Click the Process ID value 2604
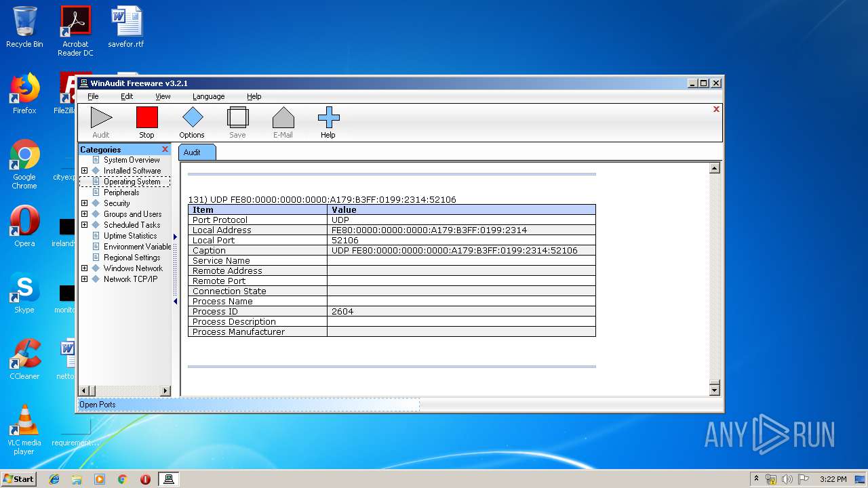Image resolution: width=868 pixels, height=488 pixels. click(x=342, y=312)
